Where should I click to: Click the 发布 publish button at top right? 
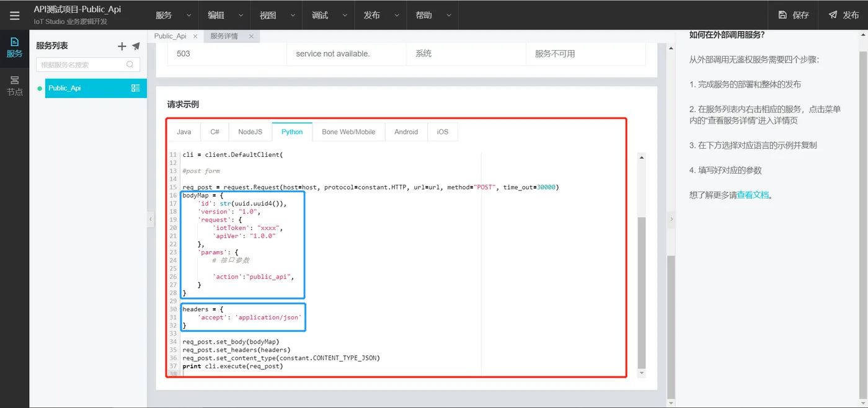[x=843, y=15]
